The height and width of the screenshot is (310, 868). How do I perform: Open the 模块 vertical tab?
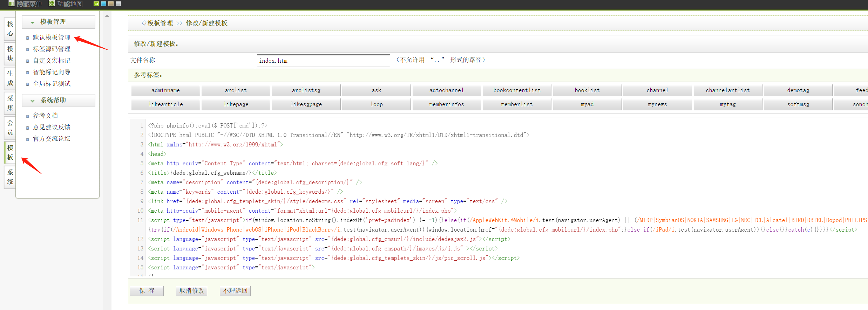point(10,54)
